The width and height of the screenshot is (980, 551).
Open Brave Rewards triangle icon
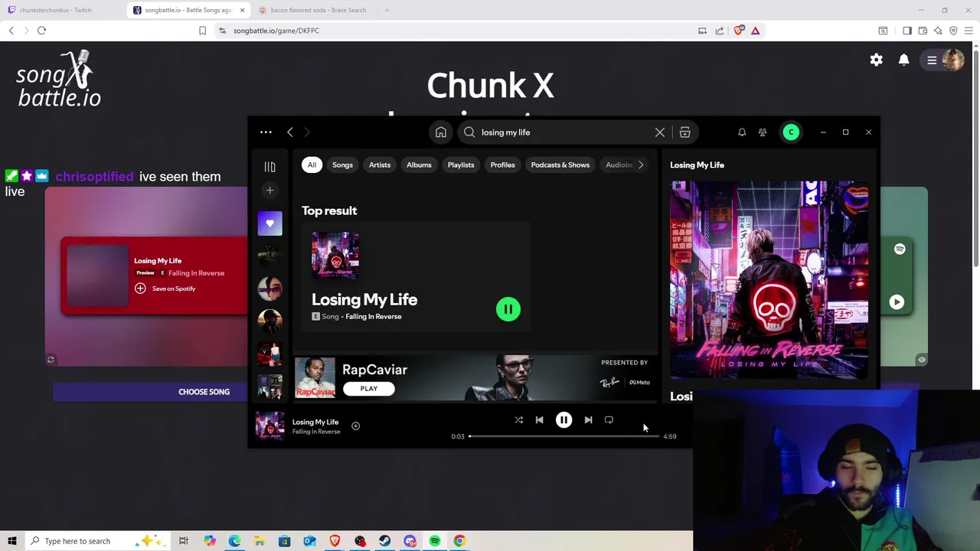click(755, 31)
